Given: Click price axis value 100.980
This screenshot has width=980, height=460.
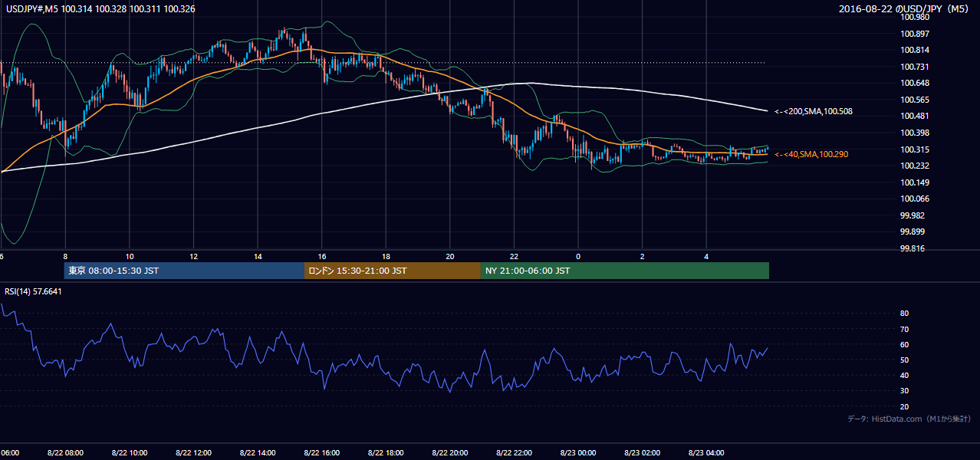Looking at the screenshot, I should (x=914, y=18).
